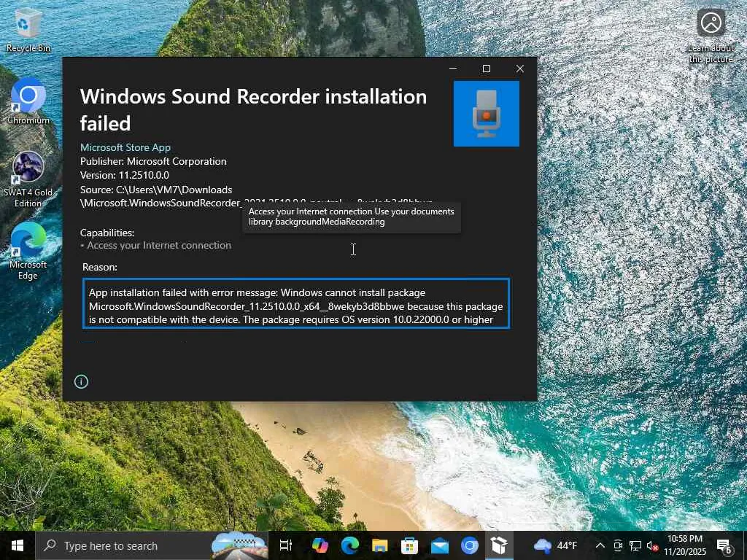Open the Microsoft Store App link
747x560 pixels.
(x=125, y=147)
